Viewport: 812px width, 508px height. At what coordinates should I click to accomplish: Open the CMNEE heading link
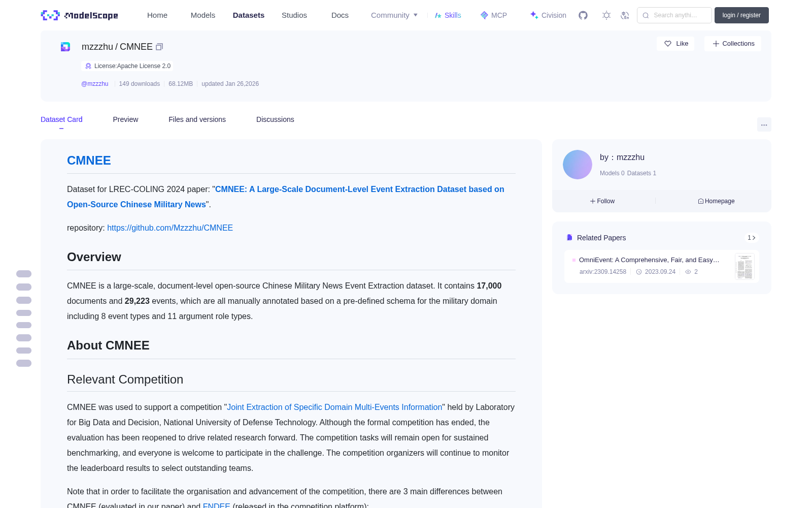(89, 161)
